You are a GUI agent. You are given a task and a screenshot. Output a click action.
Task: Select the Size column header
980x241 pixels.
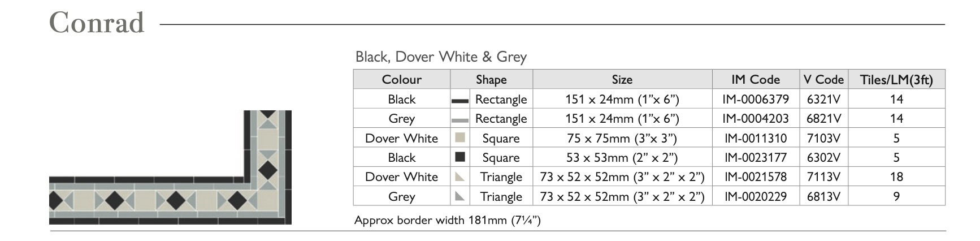pyautogui.click(x=622, y=80)
